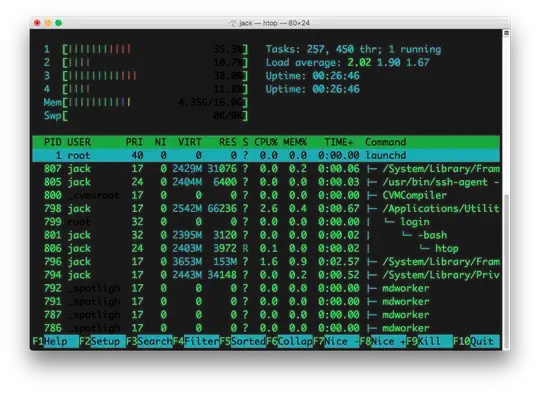Screen dimensions: 540x393
Task: Decrease priority with F7 Nice -
Action: click(336, 341)
